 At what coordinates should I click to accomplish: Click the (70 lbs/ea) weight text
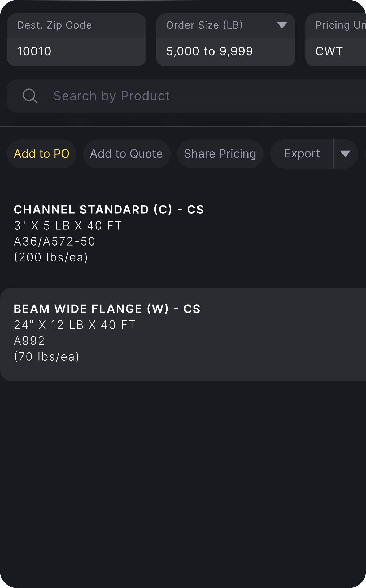(47, 357)
